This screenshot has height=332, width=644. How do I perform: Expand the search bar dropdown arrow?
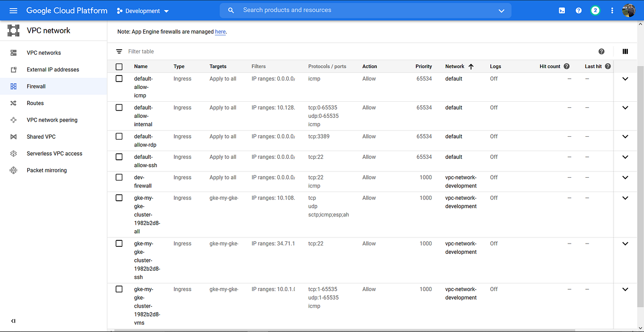[x=501, y=11]
